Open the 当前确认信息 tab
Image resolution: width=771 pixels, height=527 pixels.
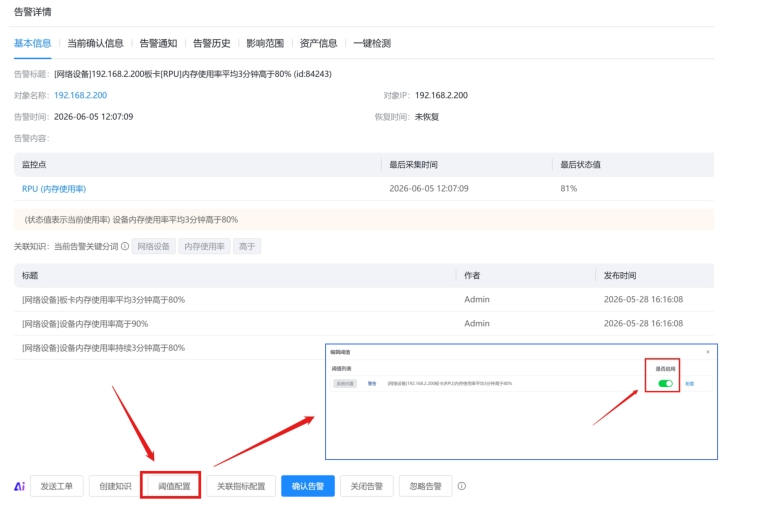(x=95, y=43)
